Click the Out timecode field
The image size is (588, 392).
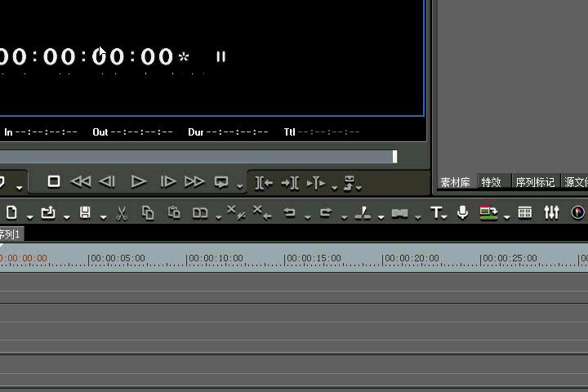(x=142, y=132)
